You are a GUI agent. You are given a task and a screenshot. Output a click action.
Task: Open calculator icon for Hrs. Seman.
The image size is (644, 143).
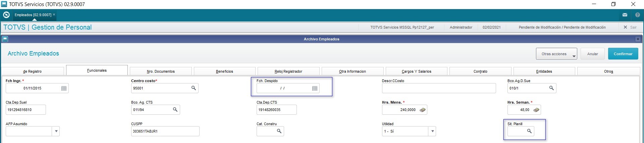coord(536,110)
